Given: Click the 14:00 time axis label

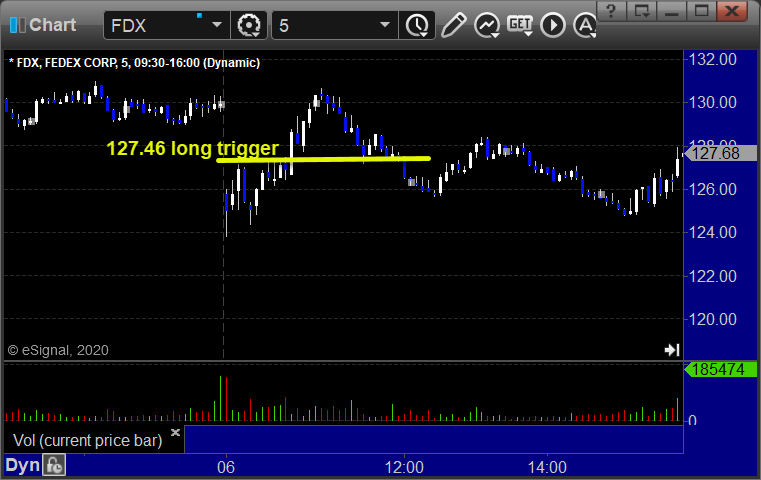Looking at the screenshot, I should click(x=547, y=467).
